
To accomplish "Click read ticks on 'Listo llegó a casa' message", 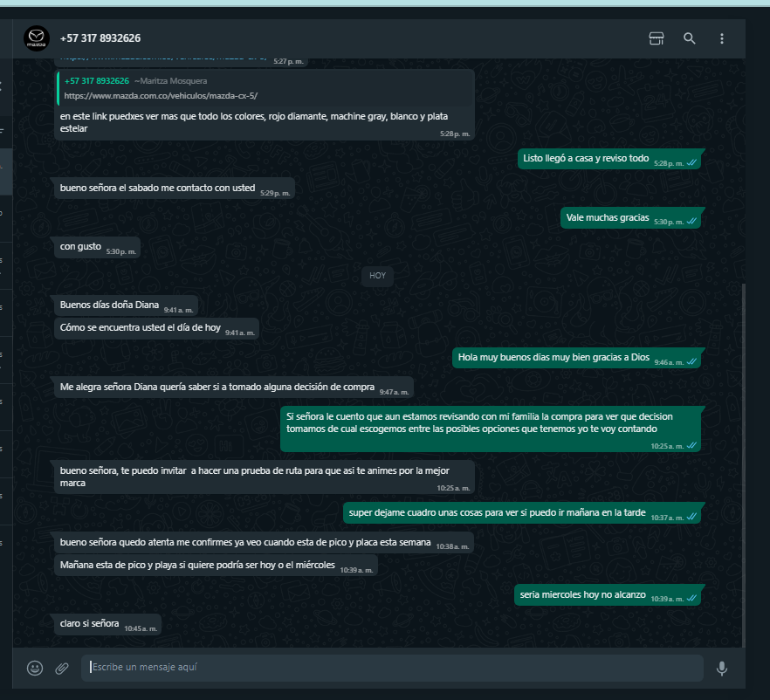I will 692,162.
